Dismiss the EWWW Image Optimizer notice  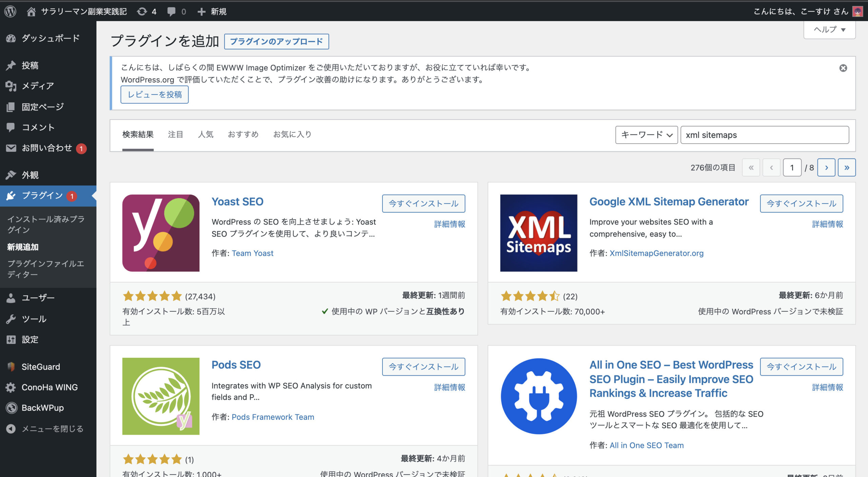click(843, 68)
